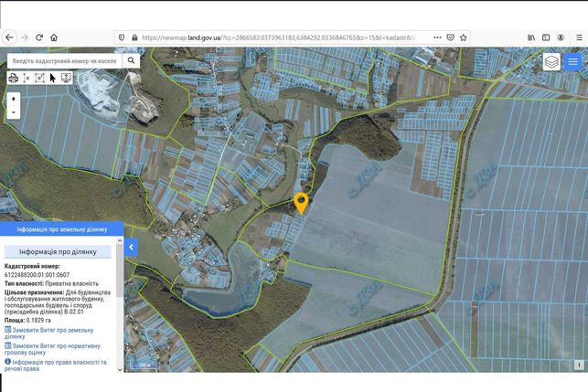Screen dimensions: 588x392
Task: Select the measure distance tool
Action: pos(27,78)
